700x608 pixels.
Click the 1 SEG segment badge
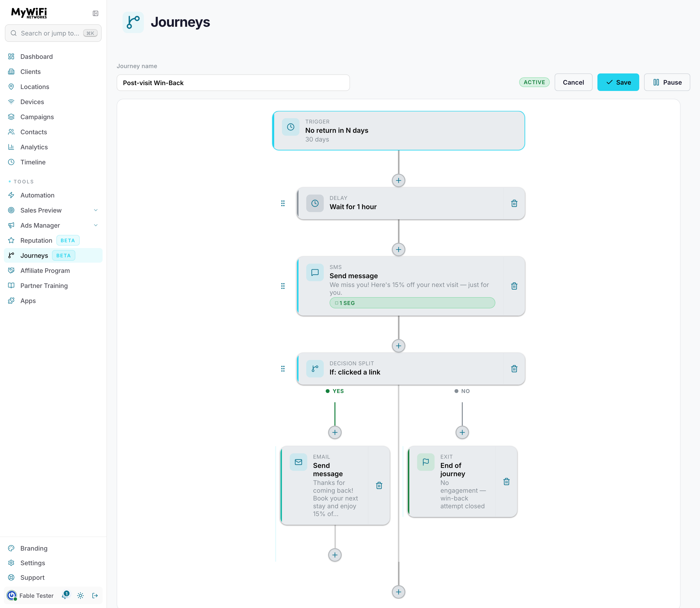[x=412, y=303]
